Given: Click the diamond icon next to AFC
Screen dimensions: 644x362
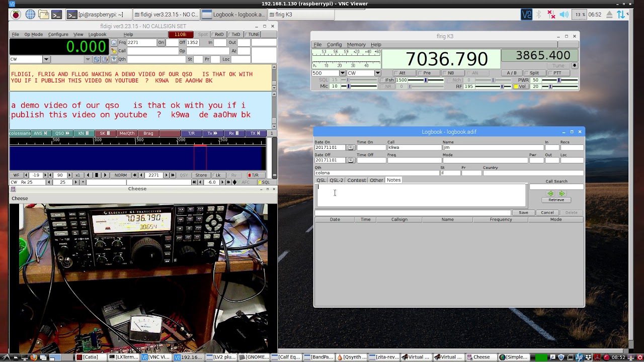Looking at the screenshot, I should pyautogui.click(x=234, y=182).
